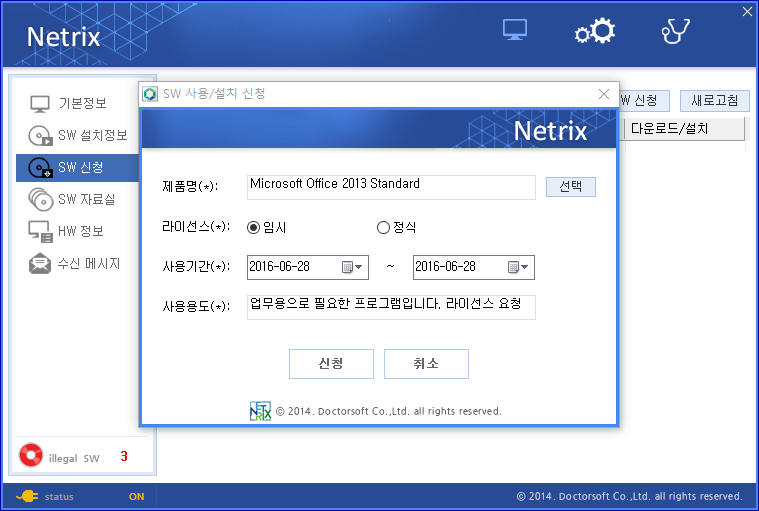Click the partially hidden SW 신청 button
759x511 pixels.
[x=644, y=101]
